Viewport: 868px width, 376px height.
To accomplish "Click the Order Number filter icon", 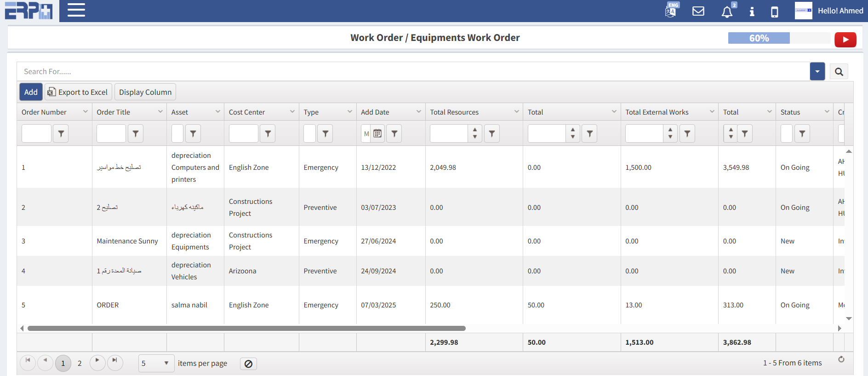I will coord(61,134).
